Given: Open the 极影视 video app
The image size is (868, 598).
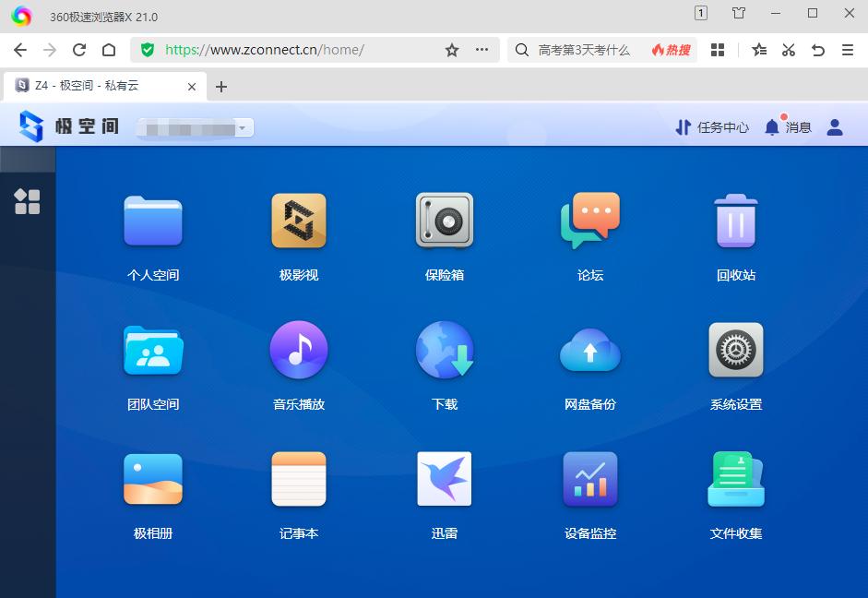Looking at the screenshot, I should [298, 221].
